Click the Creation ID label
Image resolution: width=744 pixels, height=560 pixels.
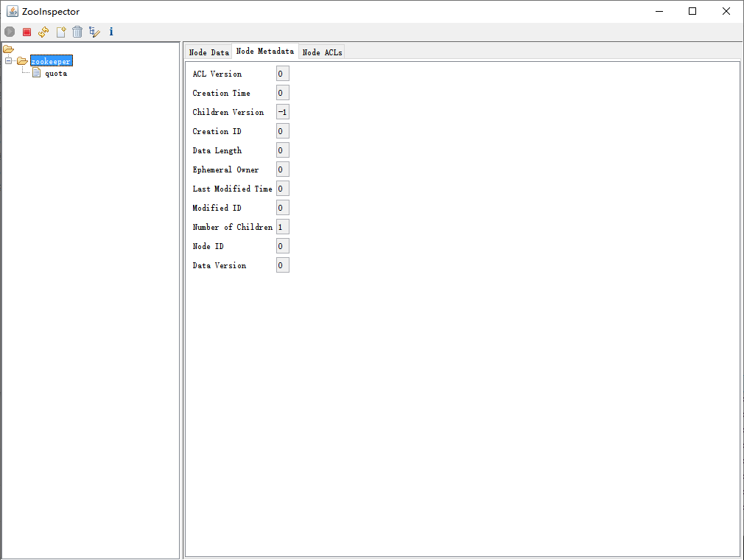coord(217,131)
